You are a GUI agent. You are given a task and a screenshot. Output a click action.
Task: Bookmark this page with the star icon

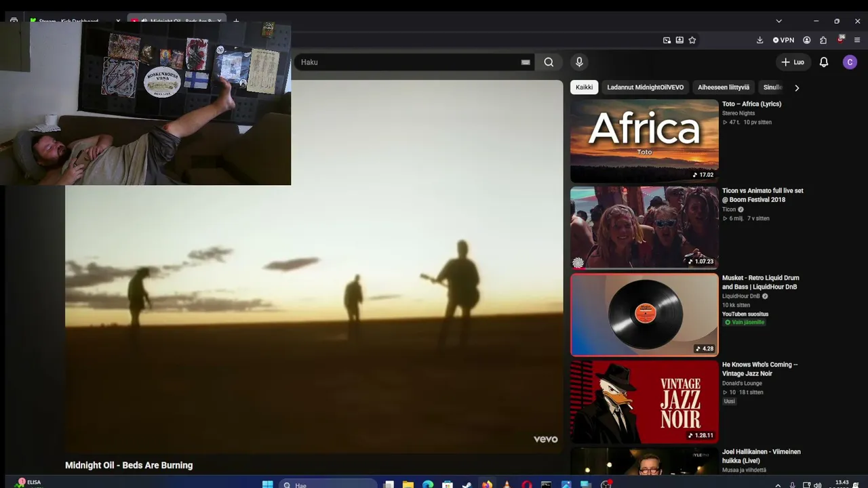tap(692, 40)
